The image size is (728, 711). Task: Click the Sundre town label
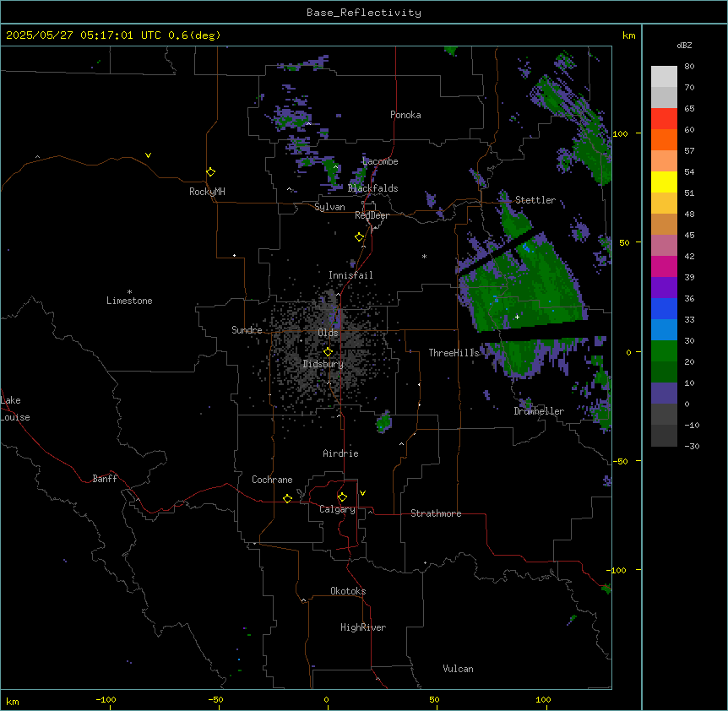247,330
